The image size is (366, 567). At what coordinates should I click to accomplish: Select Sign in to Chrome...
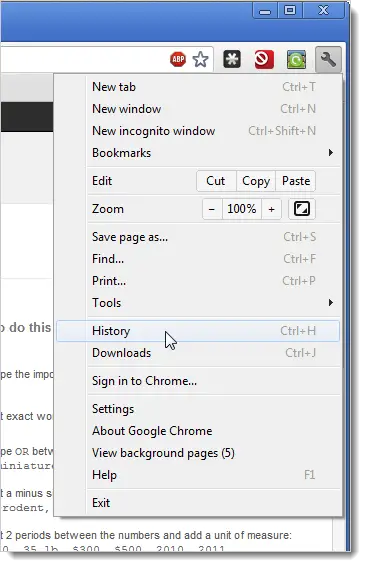(198, 381)
